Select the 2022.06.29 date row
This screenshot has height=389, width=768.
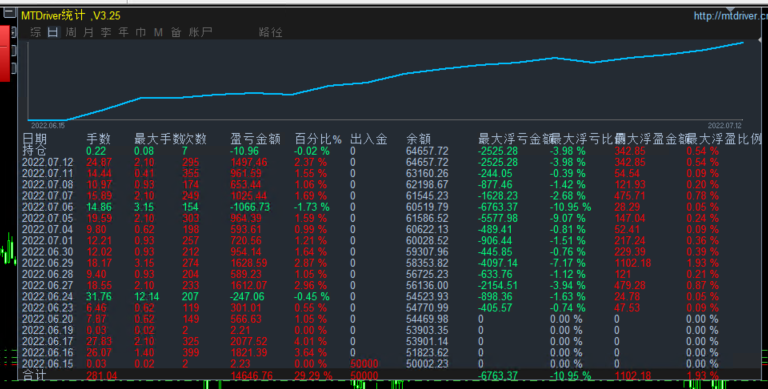pyautogui.click(x=48, y=263)
